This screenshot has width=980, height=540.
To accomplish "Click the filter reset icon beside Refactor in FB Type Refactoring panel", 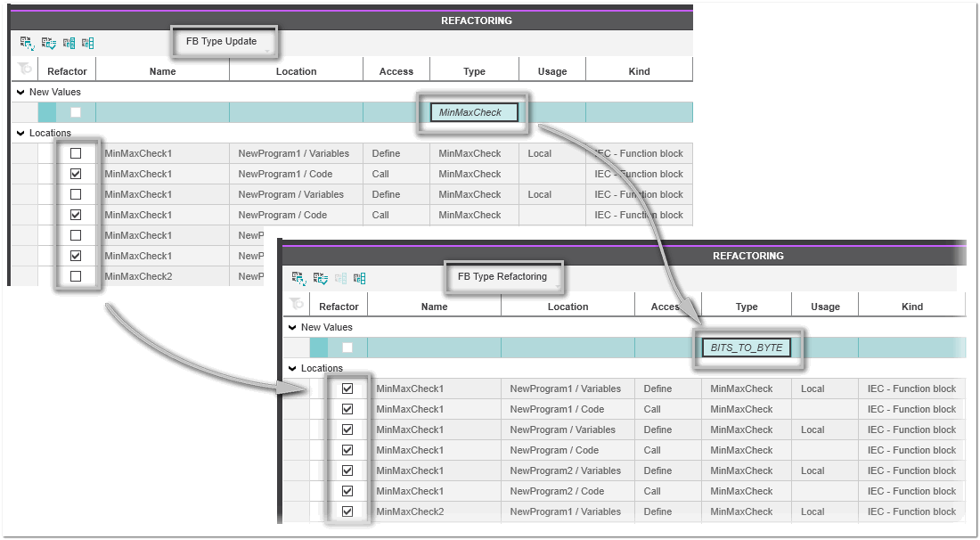I will coord(296,305).
